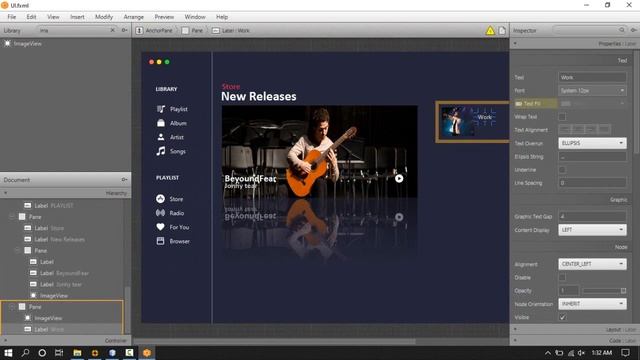
Task: Click the play button on guitarist image
Action: point(399,178)
